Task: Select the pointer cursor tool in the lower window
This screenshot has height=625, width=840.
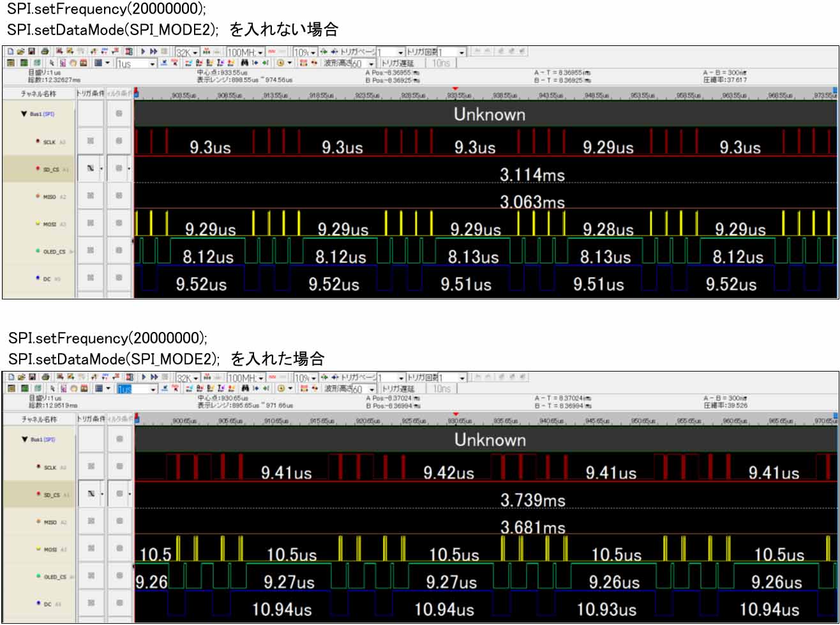Action: click(x=52, y=389)
